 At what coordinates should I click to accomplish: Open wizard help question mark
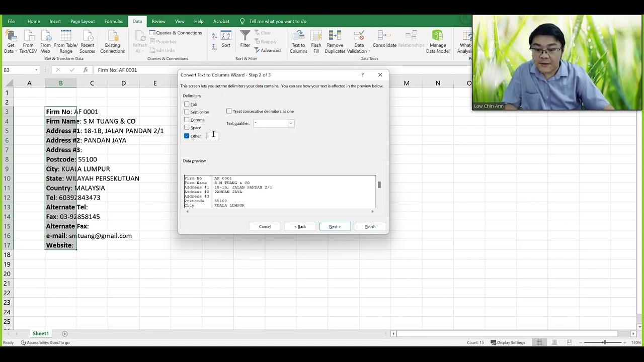(362, 75)
